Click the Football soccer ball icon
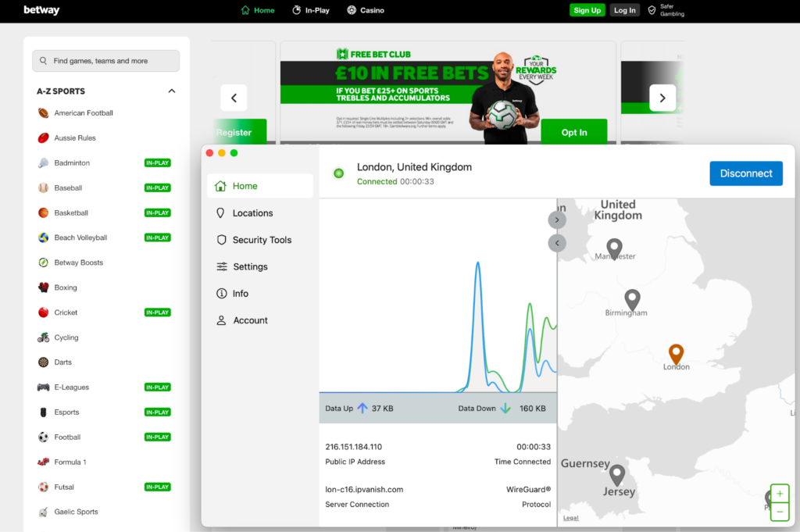 [44, 437]
